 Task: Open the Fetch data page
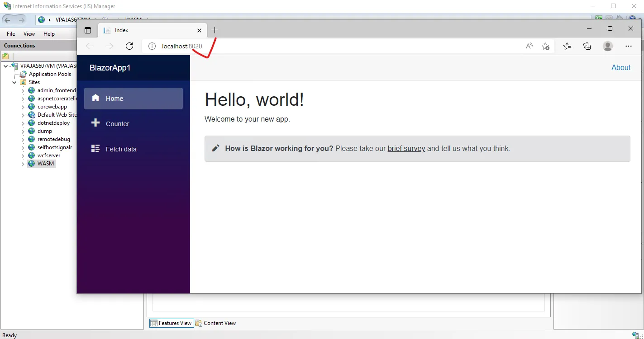(x=134, y=149)
